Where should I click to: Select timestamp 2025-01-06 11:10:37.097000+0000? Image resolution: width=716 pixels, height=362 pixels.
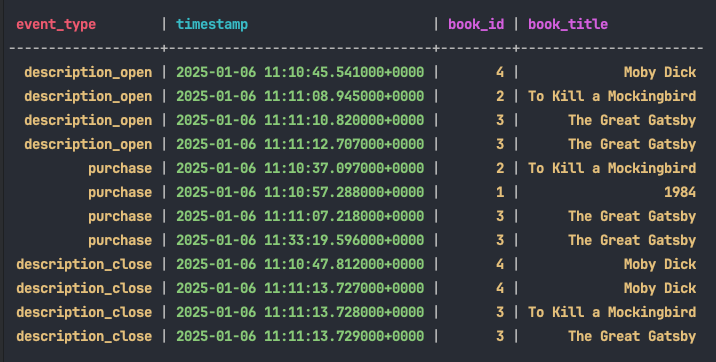pyautogui.click(x=300, y=168)
